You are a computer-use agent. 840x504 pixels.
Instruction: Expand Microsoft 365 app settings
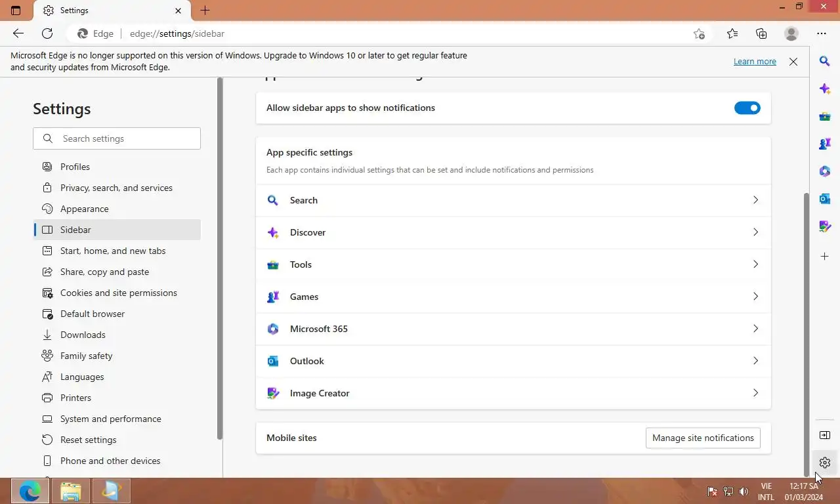point(513,329)
